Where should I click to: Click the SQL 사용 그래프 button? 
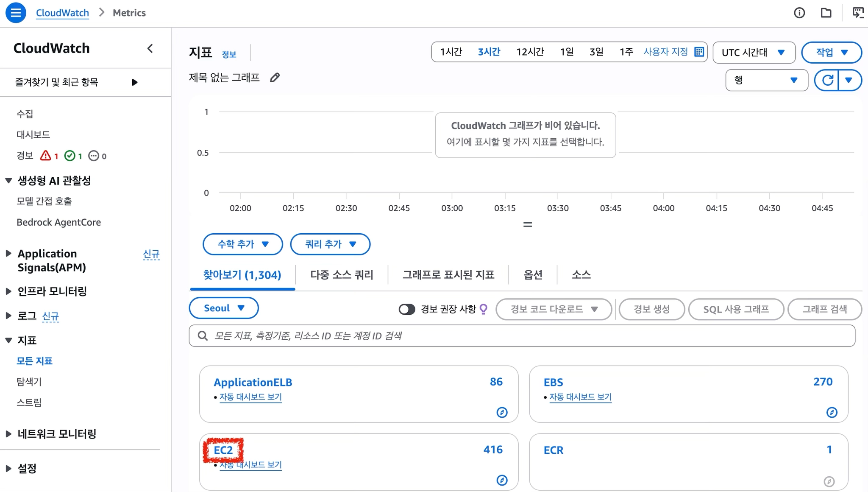736,309
